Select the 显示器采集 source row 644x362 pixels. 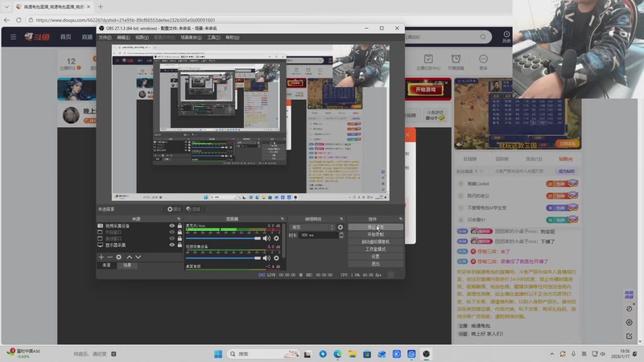(139, 245)
